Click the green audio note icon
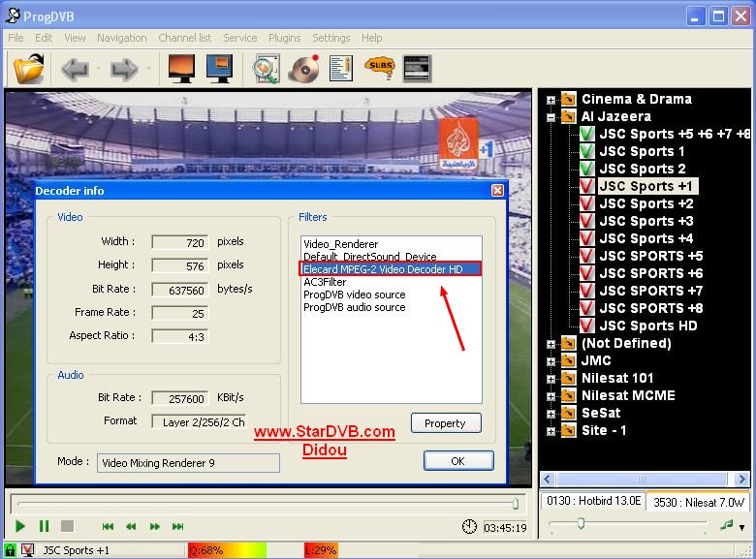The width and height of the screenshot is (756, 559). [727, 525]
